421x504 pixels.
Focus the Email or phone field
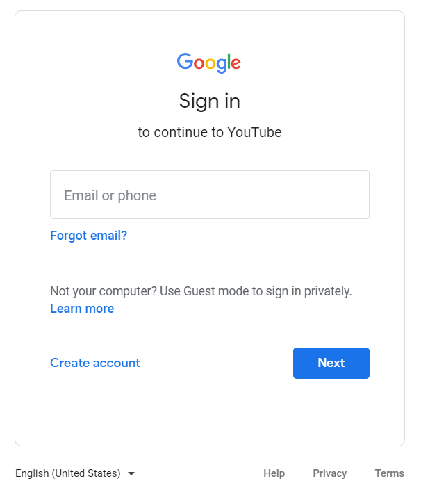pyautogui.click(x=210, y=195)
